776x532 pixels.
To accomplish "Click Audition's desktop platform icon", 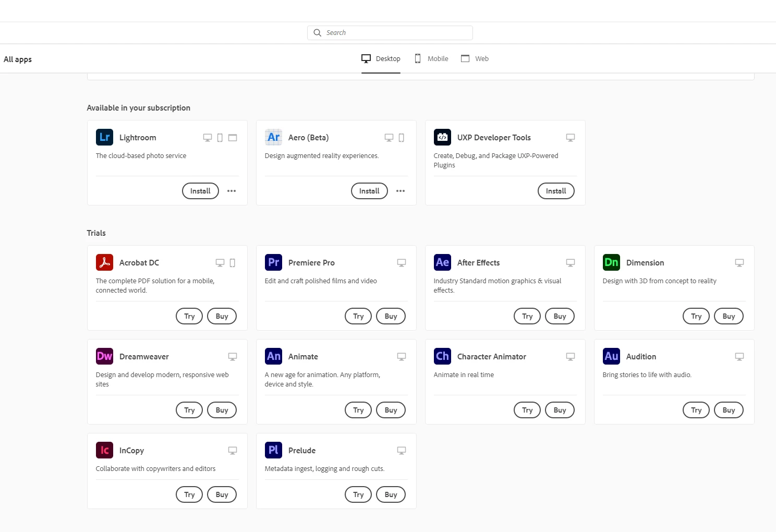I will tap(739, 357).
